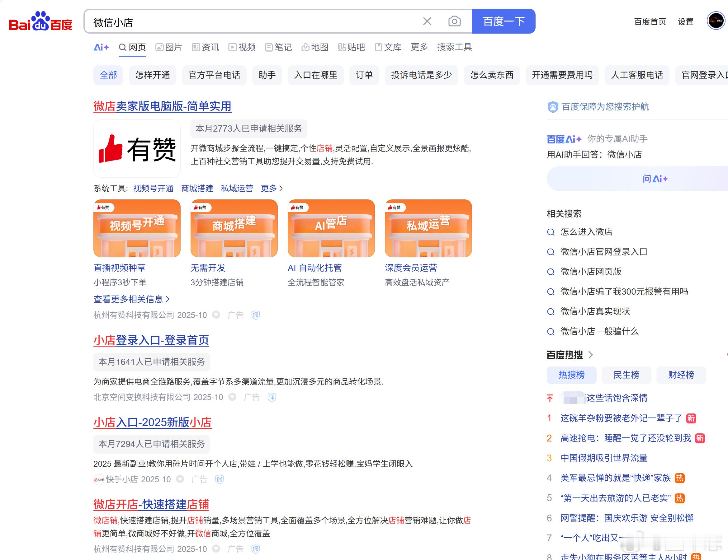Viewport: 728px width, 560px height.
Task: Click the camera image search icon
Action: (454, 22)
